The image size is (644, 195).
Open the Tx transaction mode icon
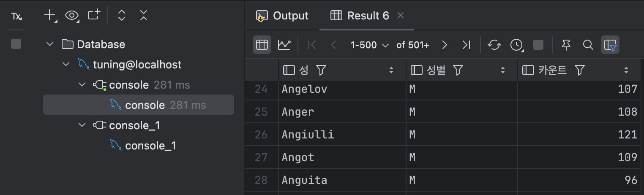[x=16, y=16]
